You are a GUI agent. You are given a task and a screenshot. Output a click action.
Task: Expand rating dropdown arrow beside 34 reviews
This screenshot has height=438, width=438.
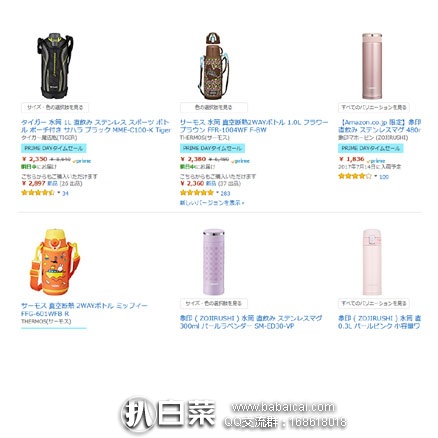click(x=59, y=192)
